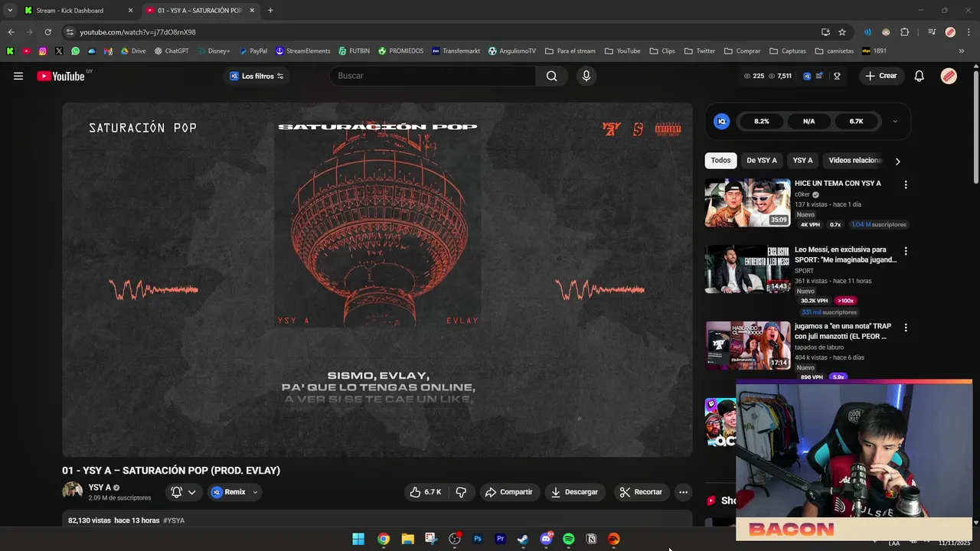
Task: Open the WhatsApp bookmark icon
Action: pyautogui.click(x=75, y=51)
